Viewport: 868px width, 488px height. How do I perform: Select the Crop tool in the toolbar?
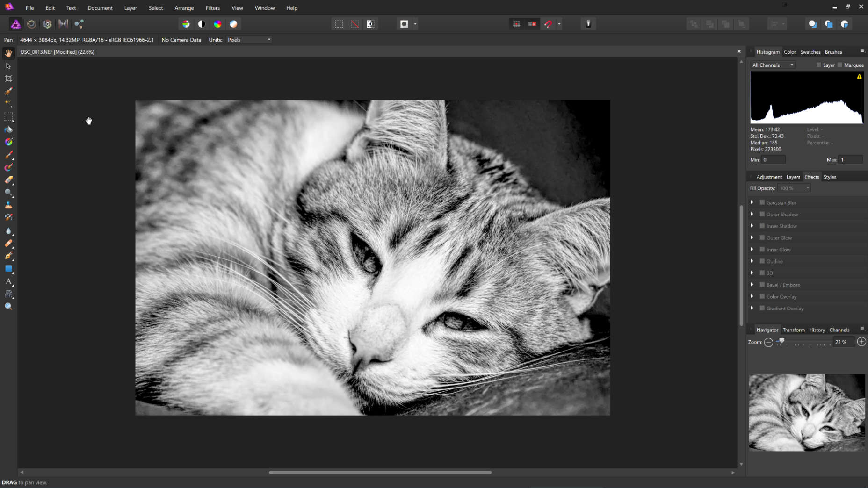8,79
